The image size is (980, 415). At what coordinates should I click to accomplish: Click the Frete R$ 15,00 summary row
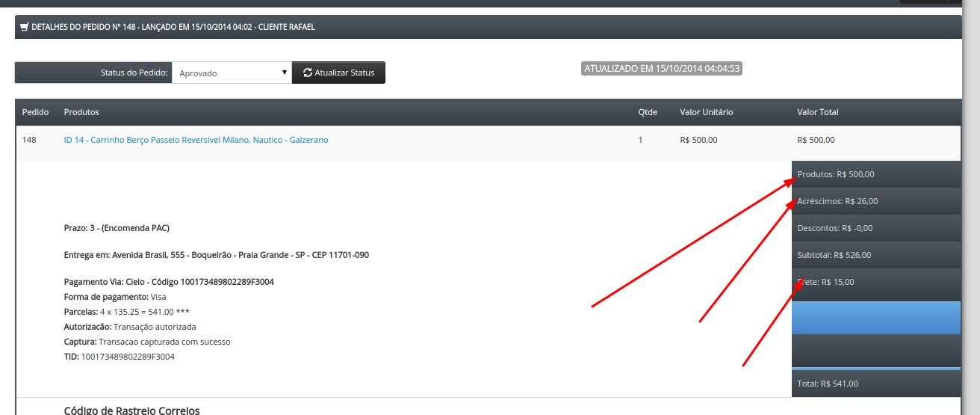point(875,282)
